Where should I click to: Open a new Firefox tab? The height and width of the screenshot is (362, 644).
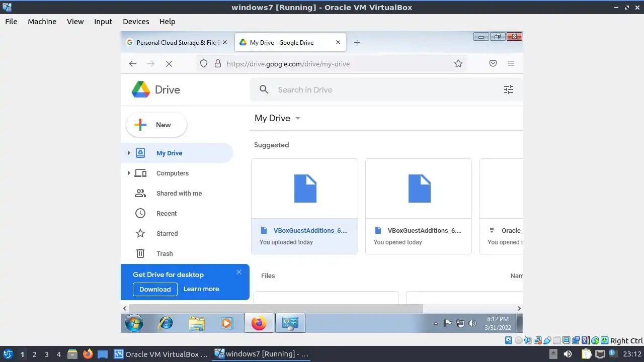pyautogui.click(x=357, y=43)
